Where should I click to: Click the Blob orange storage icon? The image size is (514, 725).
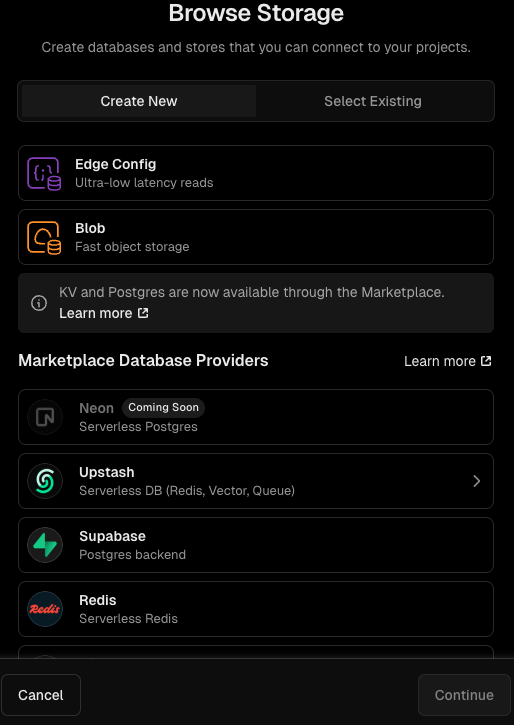click(44, 238)
